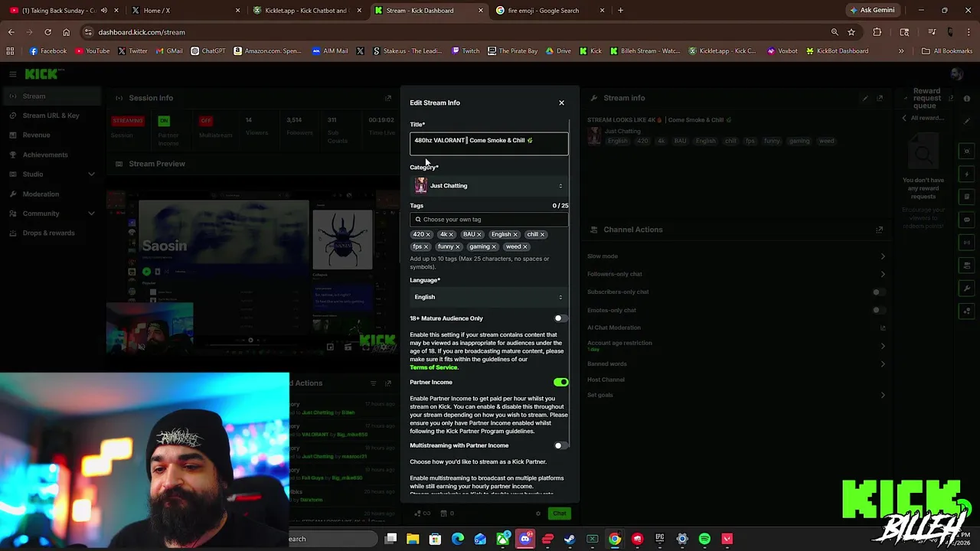Open a new browser tab
The height and width of the screenshot is (551, 980).
tap(620, 11)
